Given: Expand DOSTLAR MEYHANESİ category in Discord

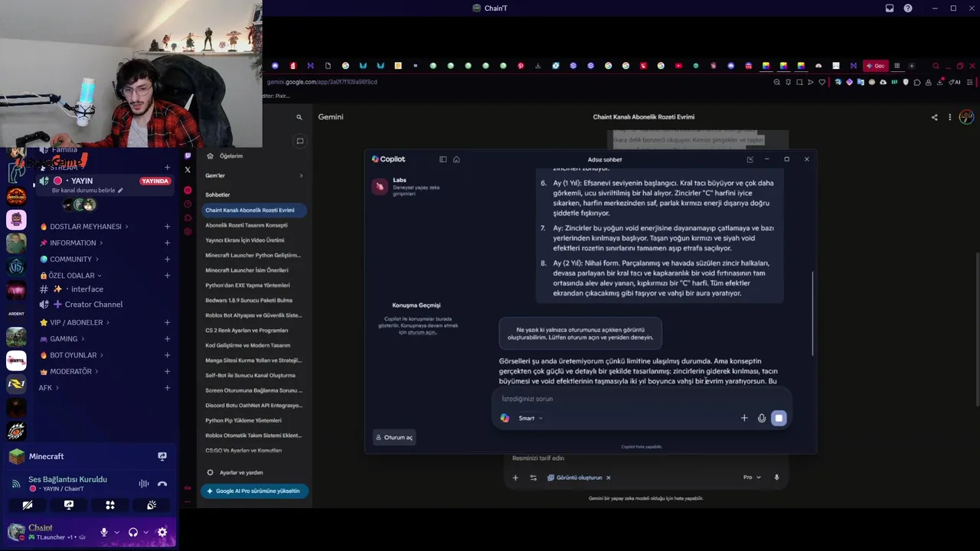Looking at the screenshot, I should pyautogui.click(x=84, y=227).
